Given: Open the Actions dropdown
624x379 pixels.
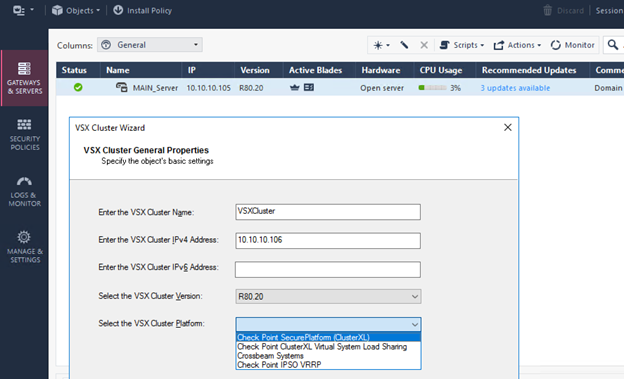Looking at the screenshot, I should click(x=517, y=45).
